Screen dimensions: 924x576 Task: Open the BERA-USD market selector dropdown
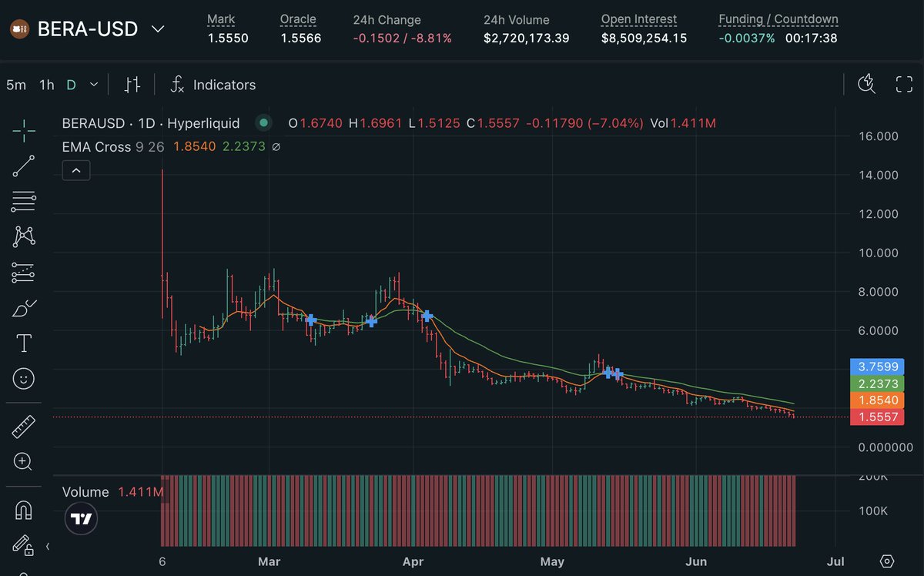click(157, 29)
